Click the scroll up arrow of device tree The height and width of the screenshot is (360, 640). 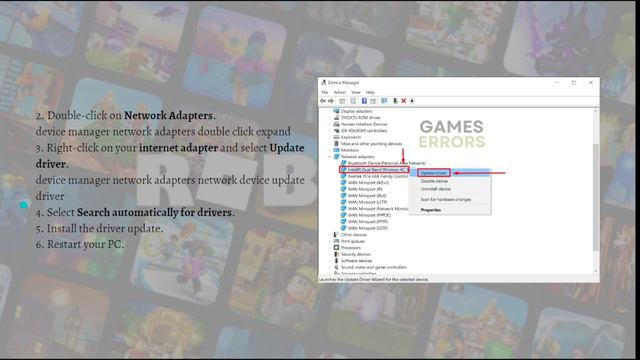596,111
